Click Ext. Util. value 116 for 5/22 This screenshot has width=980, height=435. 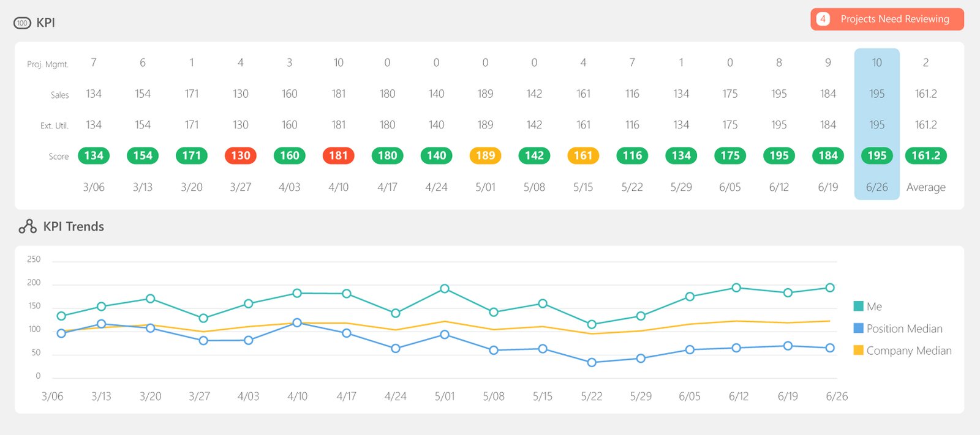tap(632, 125)
